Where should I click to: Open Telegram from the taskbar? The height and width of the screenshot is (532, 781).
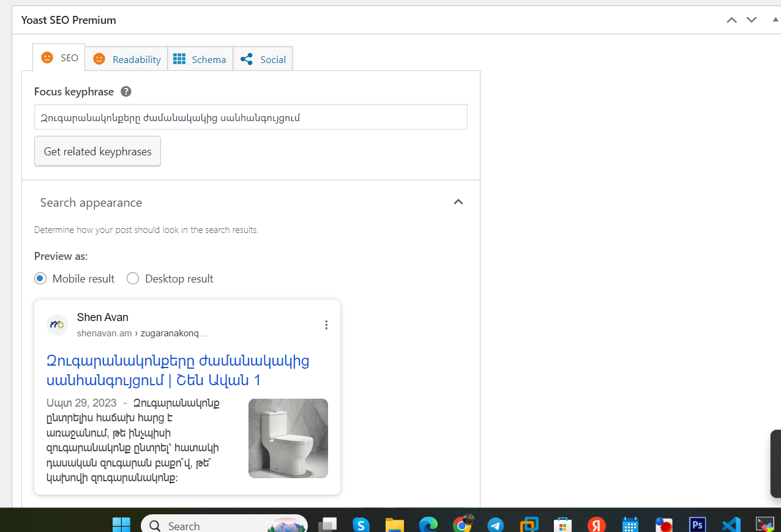click(495, 524)
